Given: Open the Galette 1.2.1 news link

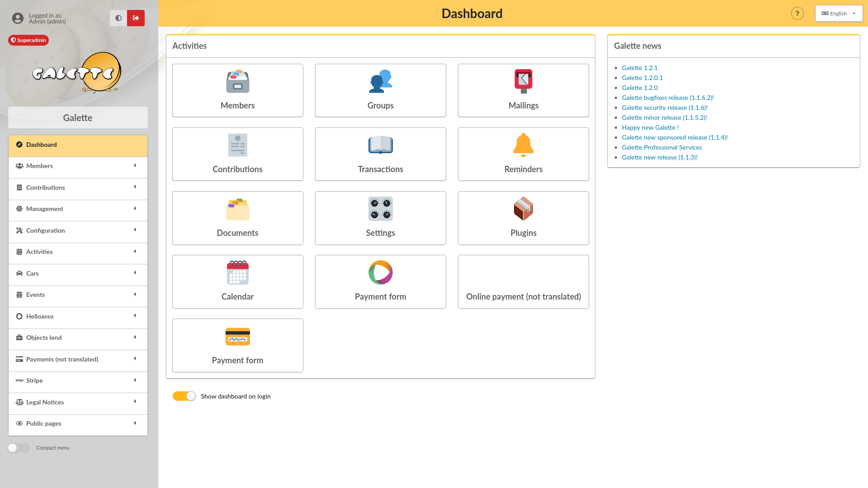Looking at the screenshot, I should (640, 68).
